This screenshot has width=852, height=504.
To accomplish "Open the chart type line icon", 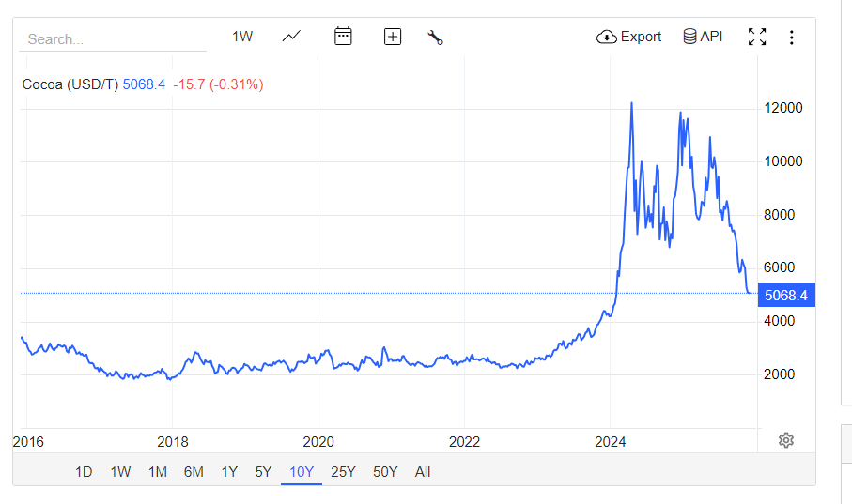I will point(291,37).
